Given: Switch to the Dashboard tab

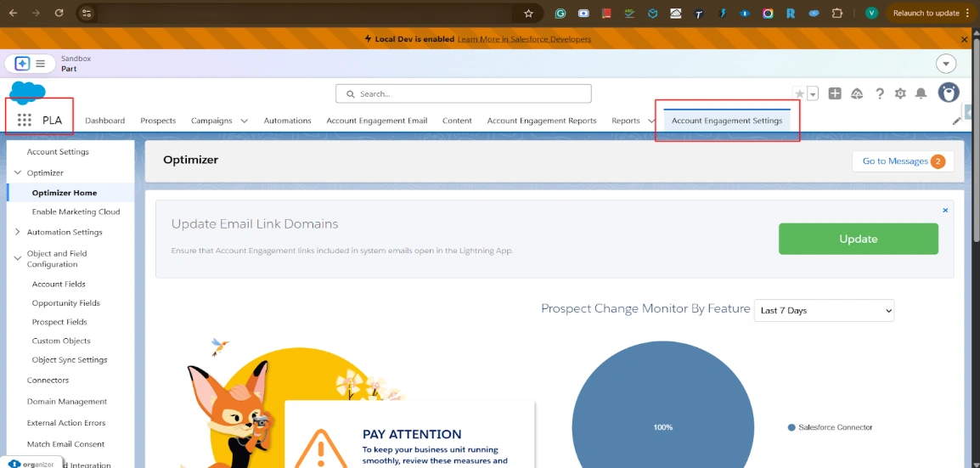Looking at the screenshot, I should pyautogui.click(x=105, y=121).
